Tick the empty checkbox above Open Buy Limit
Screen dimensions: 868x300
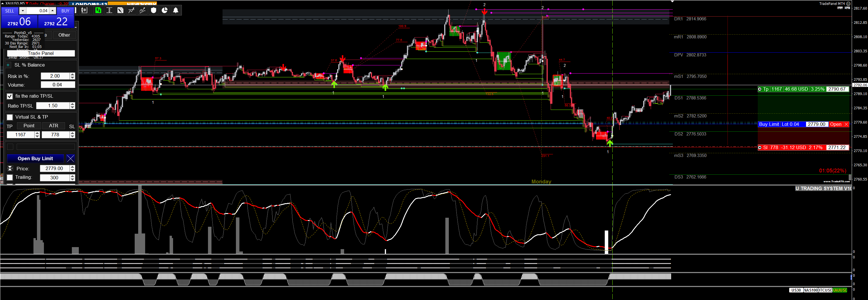(10, 147)
